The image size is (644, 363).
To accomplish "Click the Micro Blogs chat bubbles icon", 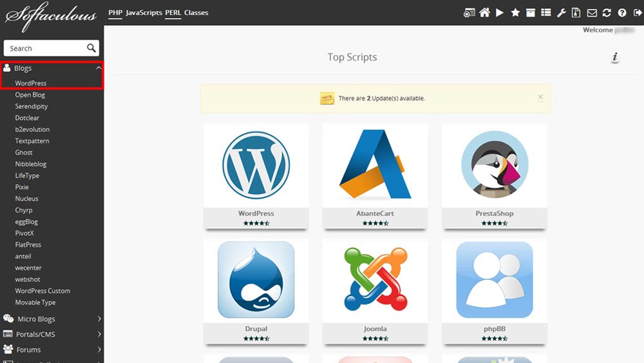I will pyautogui.click(x=8, y=319).
